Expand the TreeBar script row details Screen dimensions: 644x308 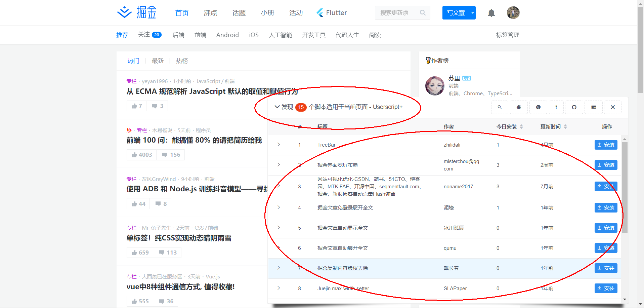point(278,145)
